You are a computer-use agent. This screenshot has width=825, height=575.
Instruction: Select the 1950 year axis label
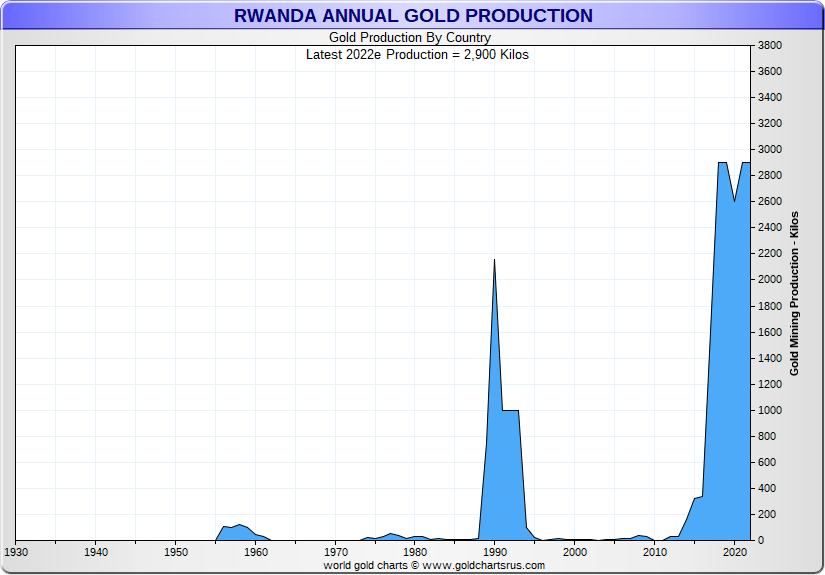[x=176, y=552]
